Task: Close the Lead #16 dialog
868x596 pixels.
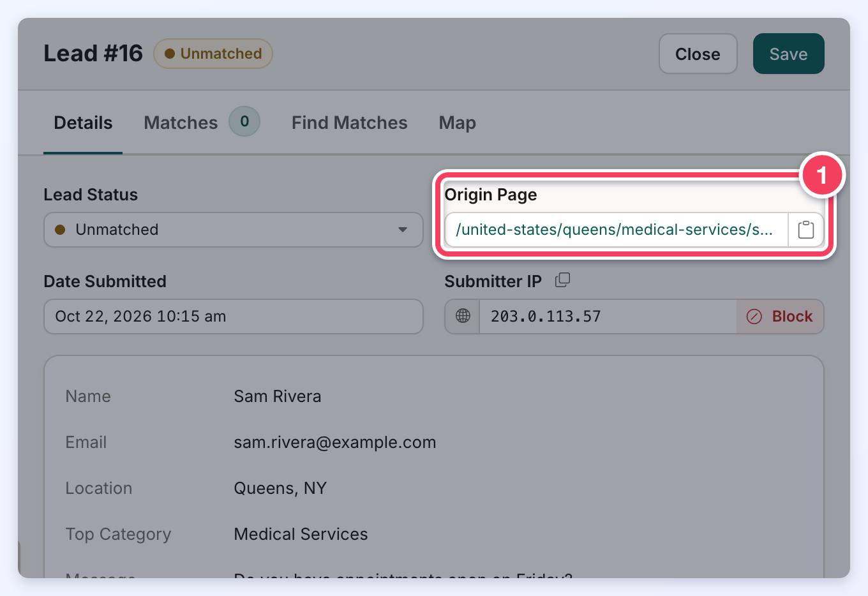Action: [x=698, y=54]
